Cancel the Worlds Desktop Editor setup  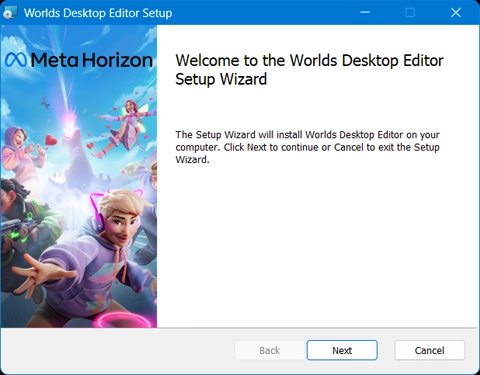coord(429,350)
